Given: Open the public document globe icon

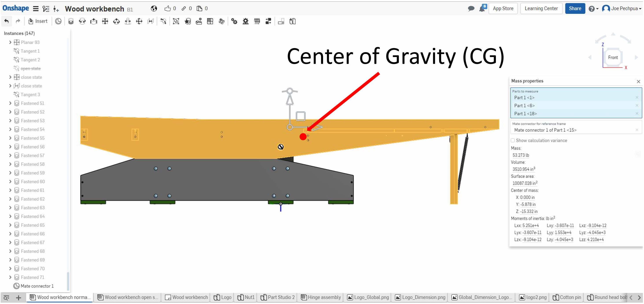Looking at the screenshot, I should (154, 9).
